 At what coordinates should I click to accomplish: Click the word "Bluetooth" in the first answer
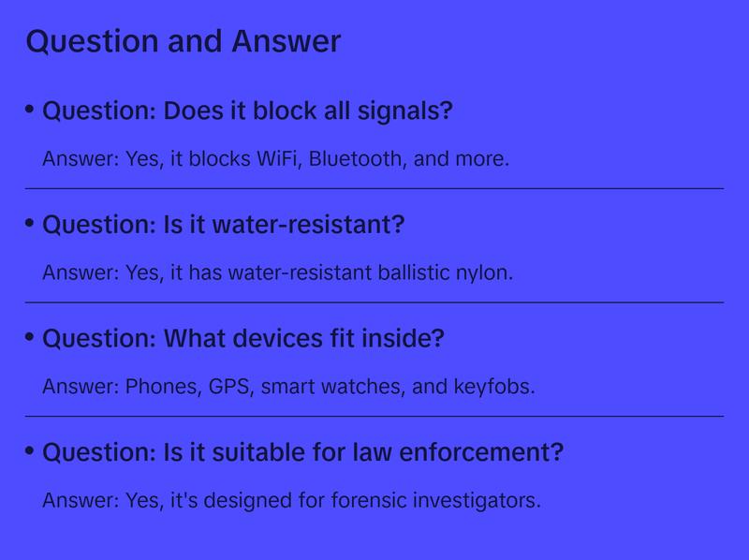[357, 159]
